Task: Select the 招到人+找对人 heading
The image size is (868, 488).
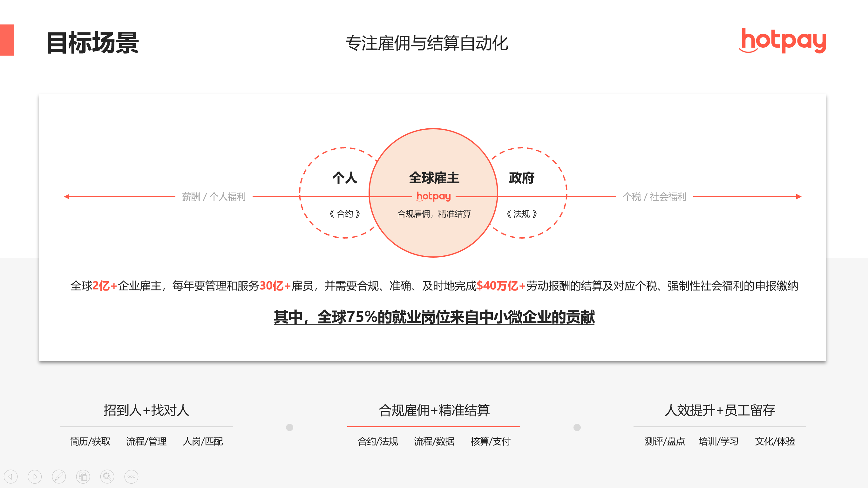Action: (146, 410)
